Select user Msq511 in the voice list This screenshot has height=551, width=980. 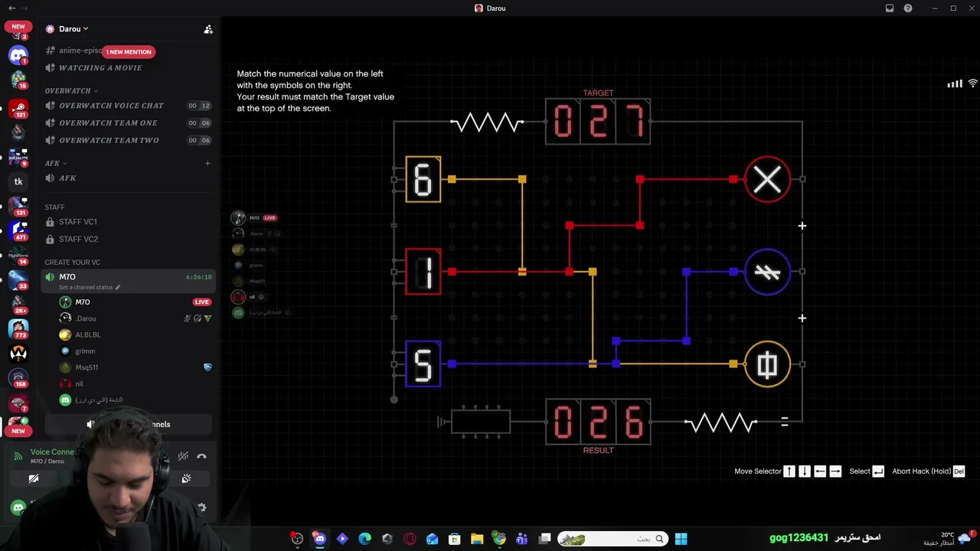point(87,367)
